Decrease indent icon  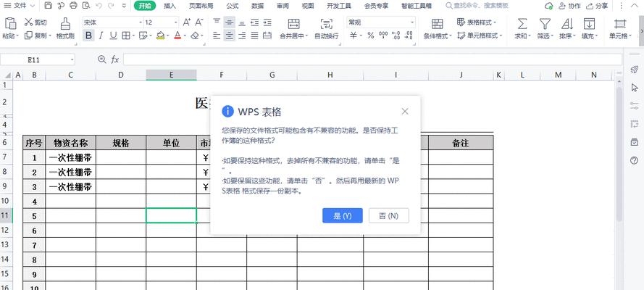tap(255, 22)
